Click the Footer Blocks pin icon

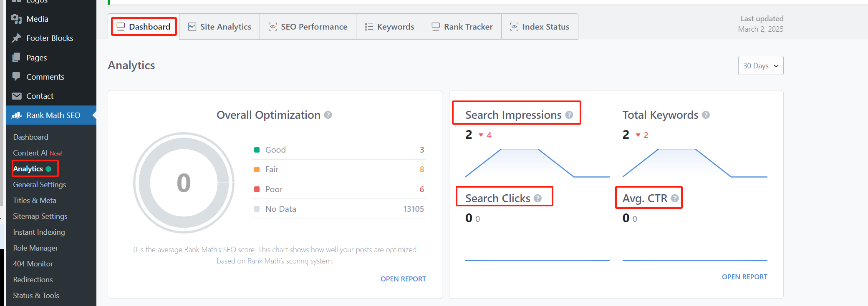(16, 38)
